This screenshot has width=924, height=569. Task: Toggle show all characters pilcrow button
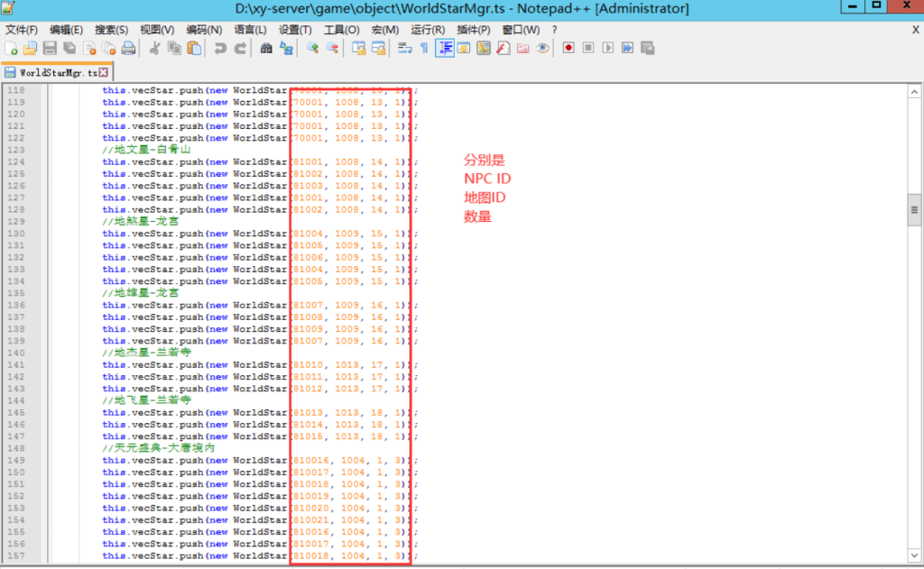424,49
